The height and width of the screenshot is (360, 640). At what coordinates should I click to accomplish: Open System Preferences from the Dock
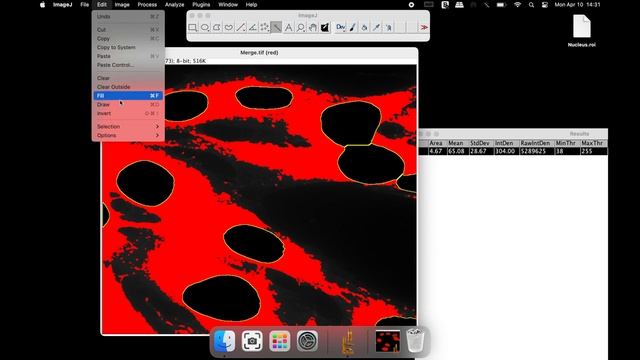coord(307,341)
